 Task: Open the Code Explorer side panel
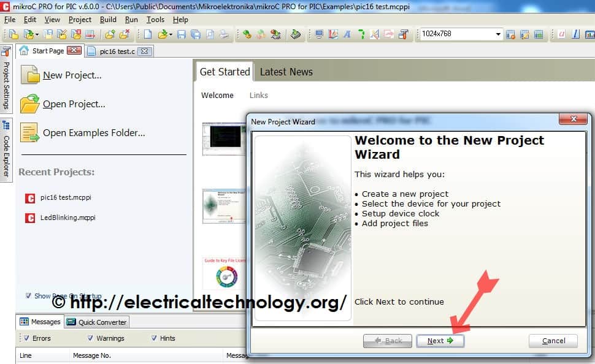coord(6,150)
